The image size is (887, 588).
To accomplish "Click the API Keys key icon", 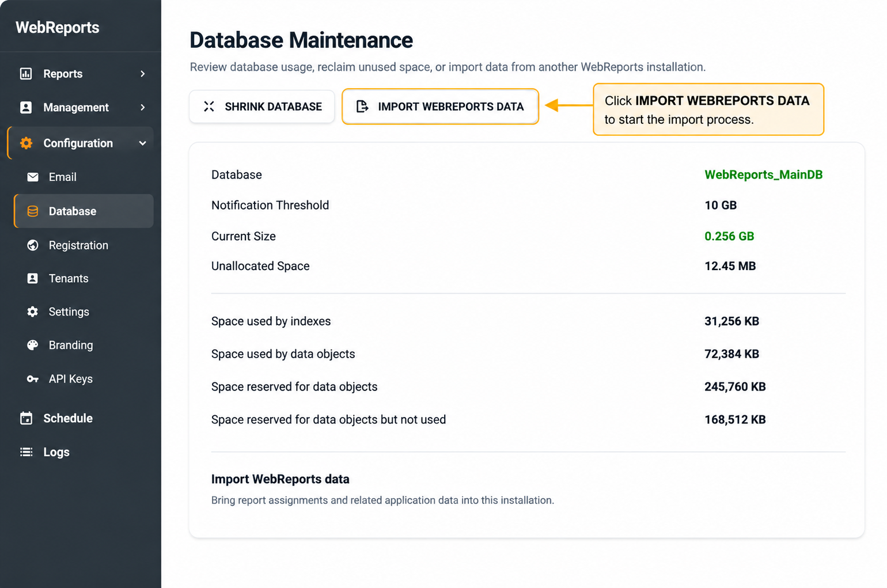I will pos(33,379).
